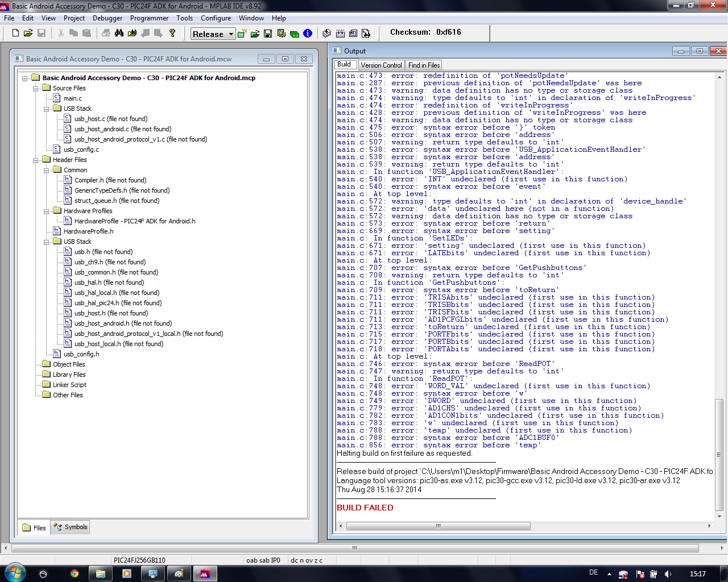Click the Build All icon
Screen dimensions: 728x582
pos(340,34)
